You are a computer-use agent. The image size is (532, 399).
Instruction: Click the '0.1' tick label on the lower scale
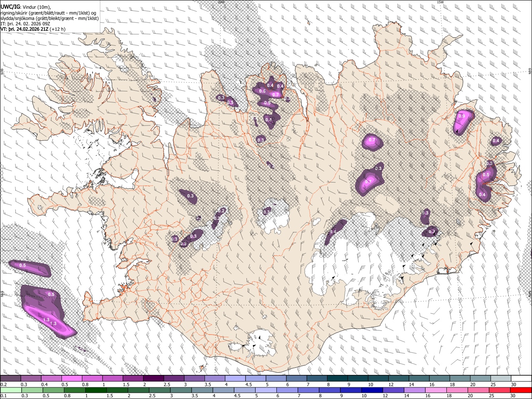click(3, 396)
